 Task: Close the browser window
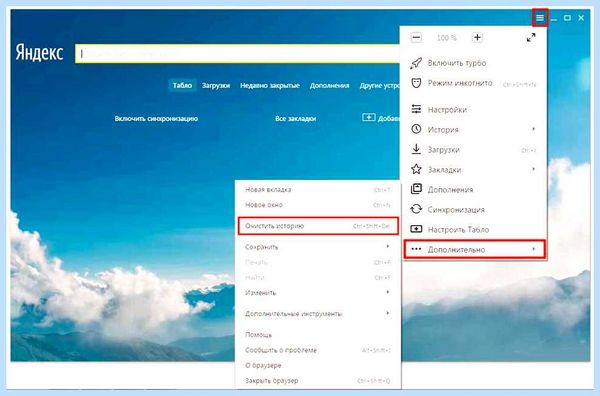581,18
